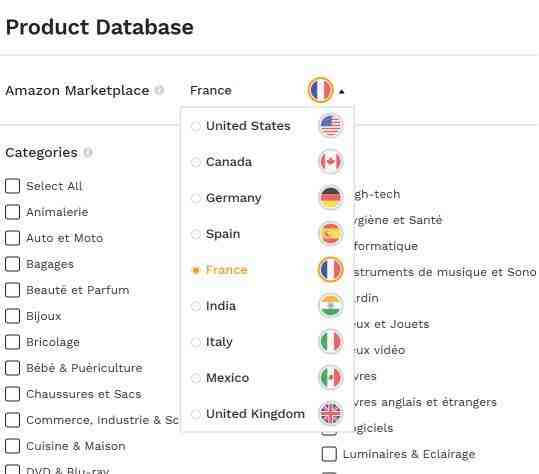
Task: Click the Spain flag icon
Action: [x=331, y=234]
